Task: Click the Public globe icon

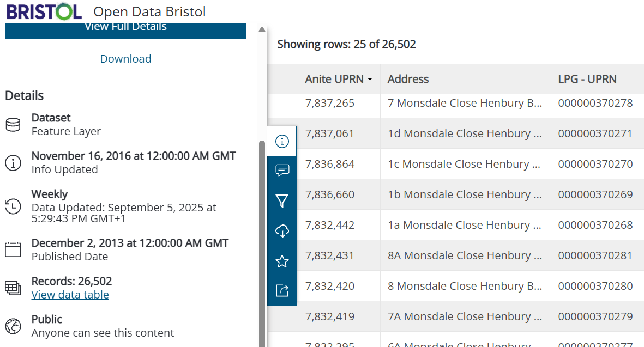Action: 13,326
